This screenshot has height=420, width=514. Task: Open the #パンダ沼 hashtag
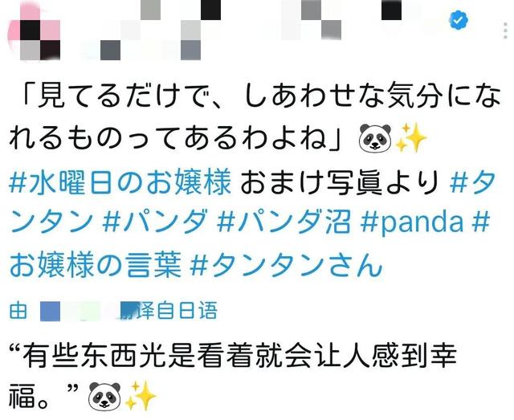click(284, 222)
